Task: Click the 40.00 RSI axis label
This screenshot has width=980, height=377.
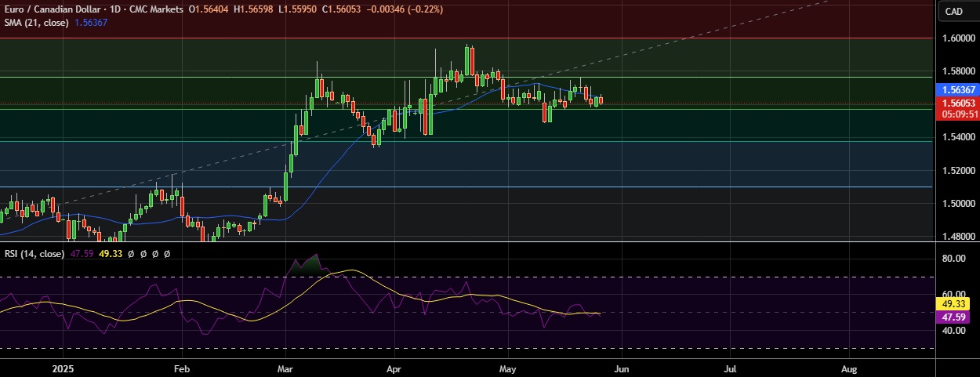Action: coord(953,331)
